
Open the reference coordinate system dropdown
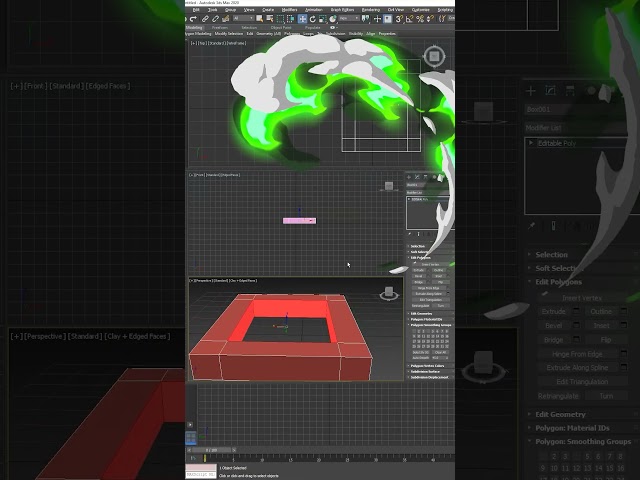[x=349, y=19]
